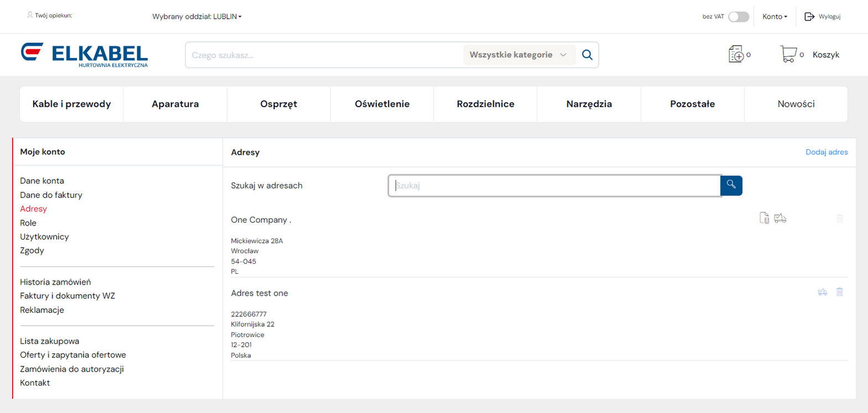The height and width of the screenshot is (413, 868).
Task: Delete the Adres test one address
Action: [x=839, y=292]
